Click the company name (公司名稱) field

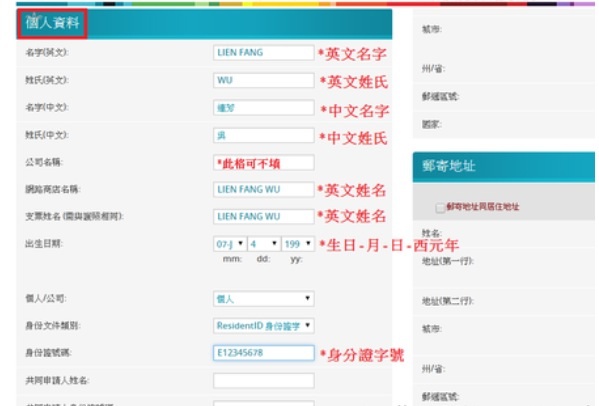264,163
